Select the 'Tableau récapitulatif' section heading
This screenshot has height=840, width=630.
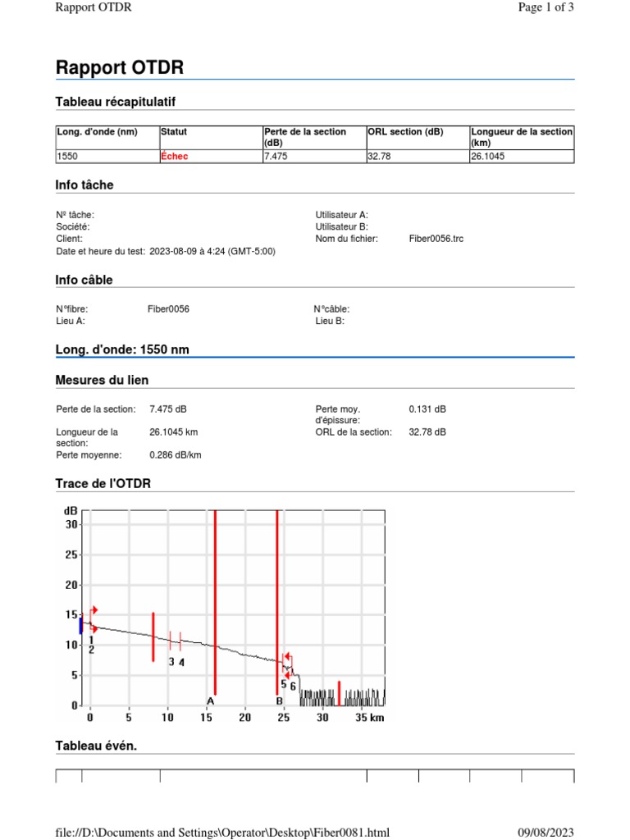[x=115, y=102]
